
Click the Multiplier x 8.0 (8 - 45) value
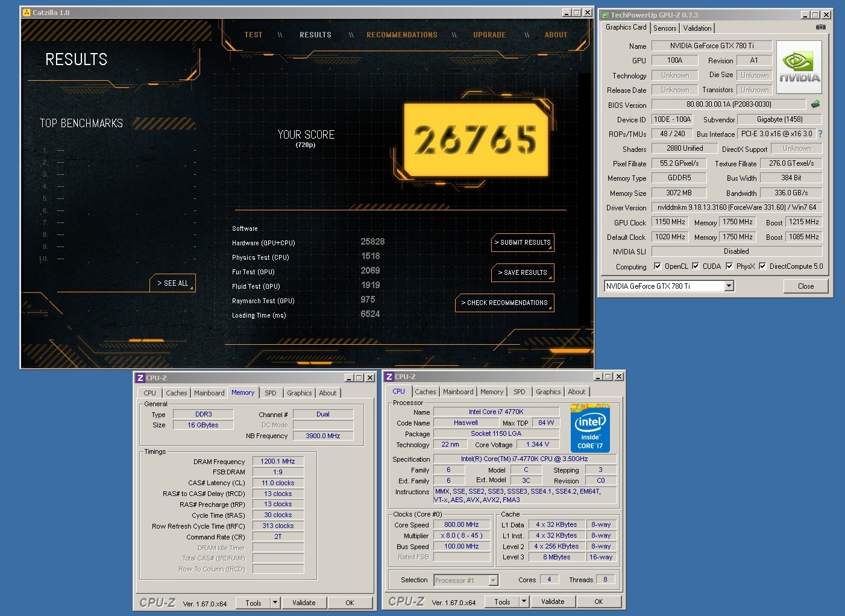click(462, 535)
